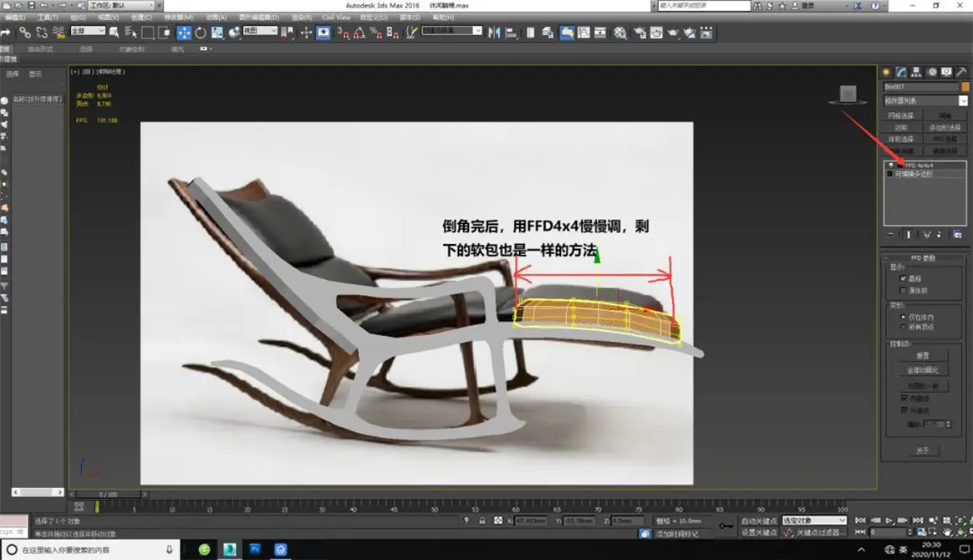Click the 重置 (Reset) button
This screenshot has width=973, height=560.
(922, 355)
